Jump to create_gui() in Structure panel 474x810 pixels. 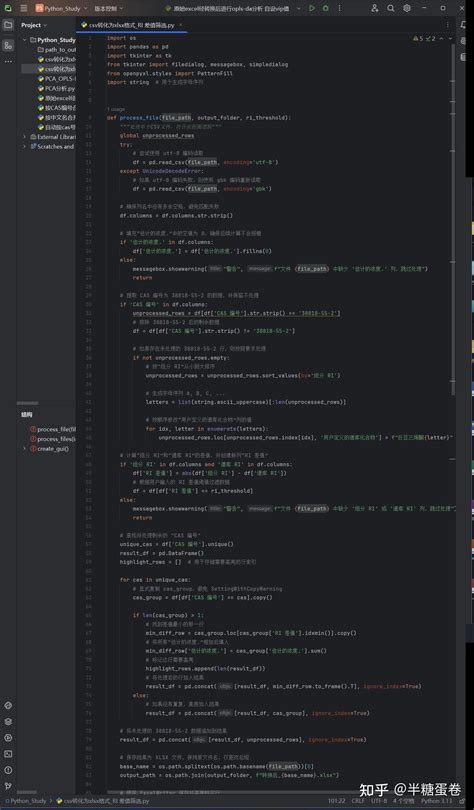pyautogui.click(x=50, y=448)
